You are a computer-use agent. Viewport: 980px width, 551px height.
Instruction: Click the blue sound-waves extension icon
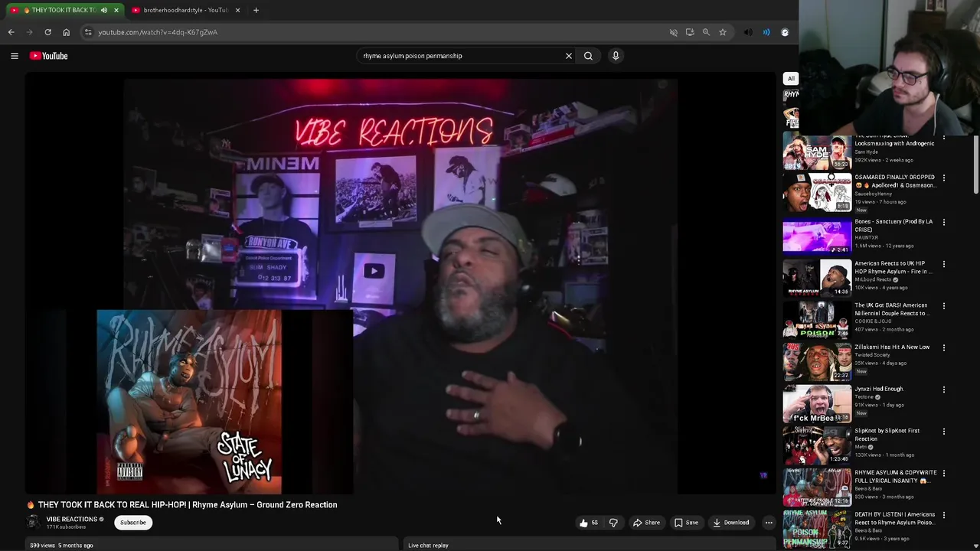766,32
